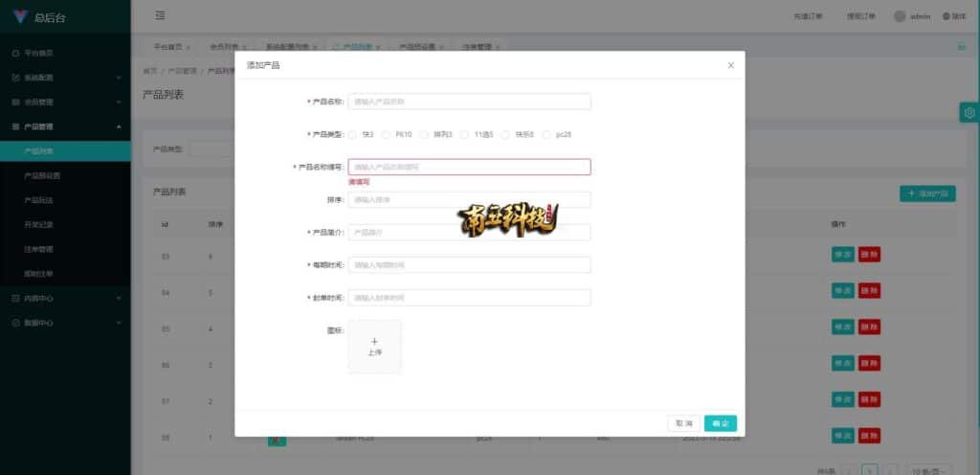The image size is (980, 475).
Task: Close the 添加产品 dialog with X
Action: tap(731, 65)
